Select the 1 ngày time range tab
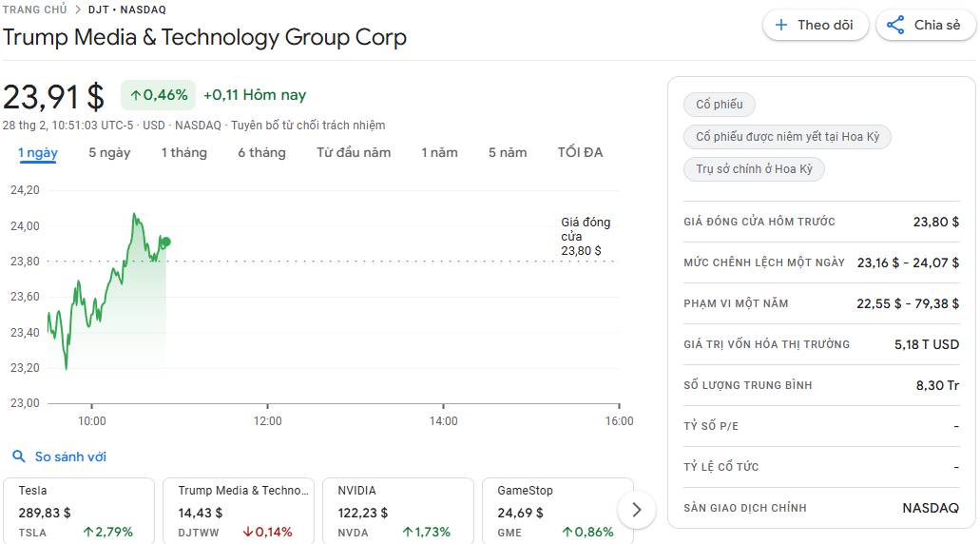980x544 pixels. pos(38,152)
